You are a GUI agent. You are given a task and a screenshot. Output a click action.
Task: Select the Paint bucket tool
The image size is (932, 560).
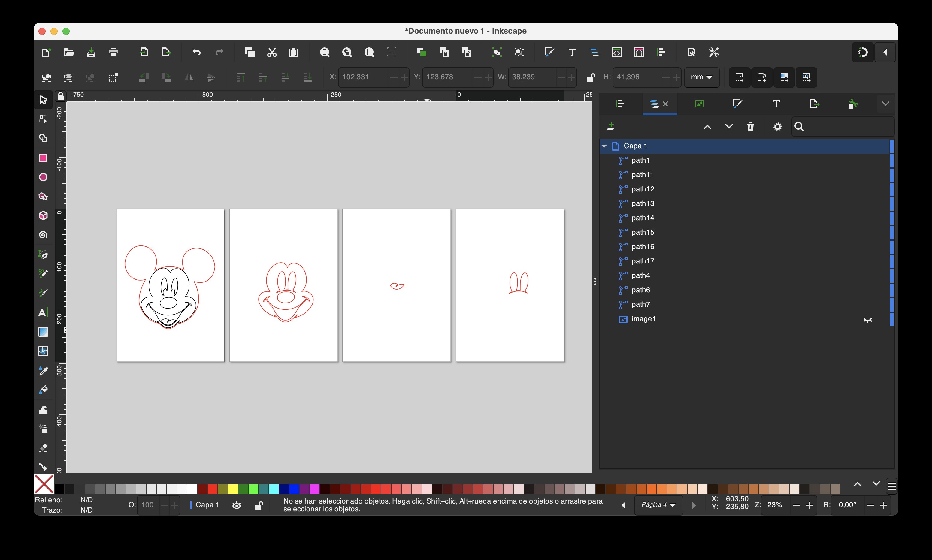point(43,390)
